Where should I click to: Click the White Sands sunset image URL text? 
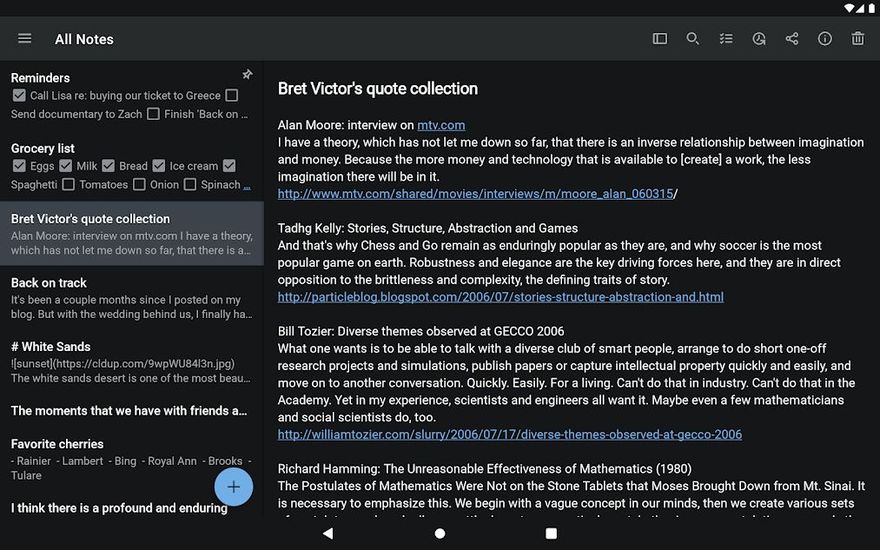pyautogui.click(x=123, y=364)
